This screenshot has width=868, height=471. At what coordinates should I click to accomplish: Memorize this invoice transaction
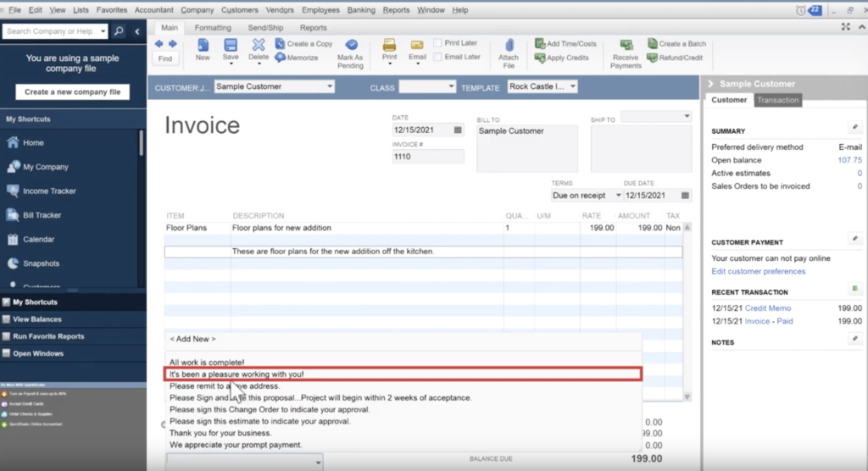297,58
